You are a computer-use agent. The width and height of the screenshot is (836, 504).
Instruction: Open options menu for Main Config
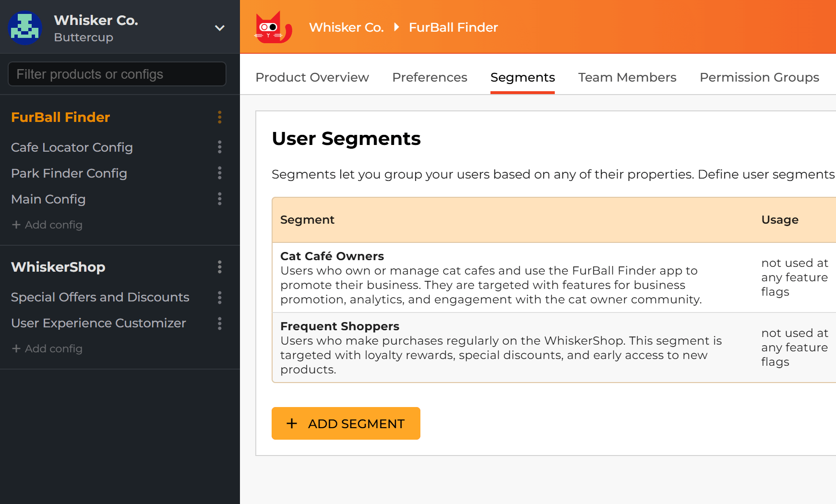[220, 199]
